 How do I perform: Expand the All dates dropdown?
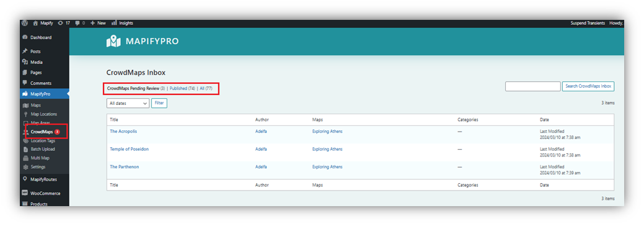pyautogui.click(x=128, y=103)
